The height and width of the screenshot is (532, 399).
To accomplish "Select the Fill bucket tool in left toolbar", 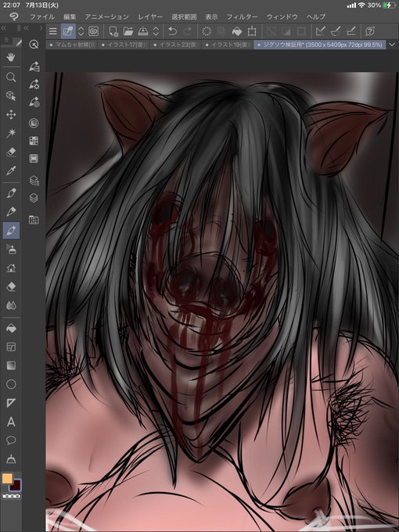I will (11, 329).
